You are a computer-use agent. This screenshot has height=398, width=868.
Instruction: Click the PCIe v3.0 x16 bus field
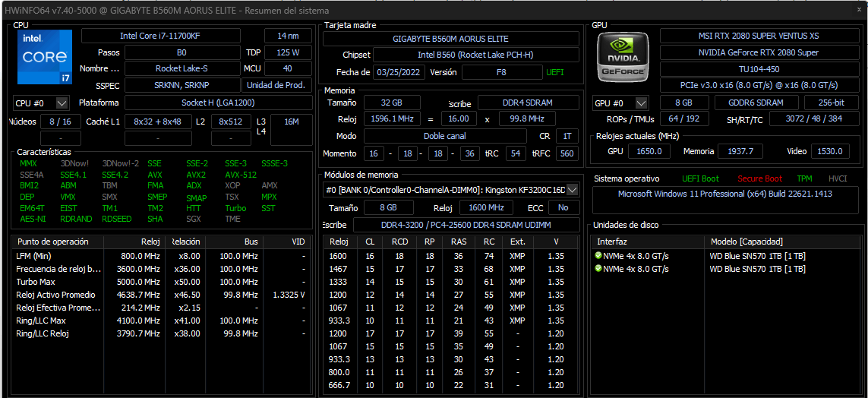point(758,85)
